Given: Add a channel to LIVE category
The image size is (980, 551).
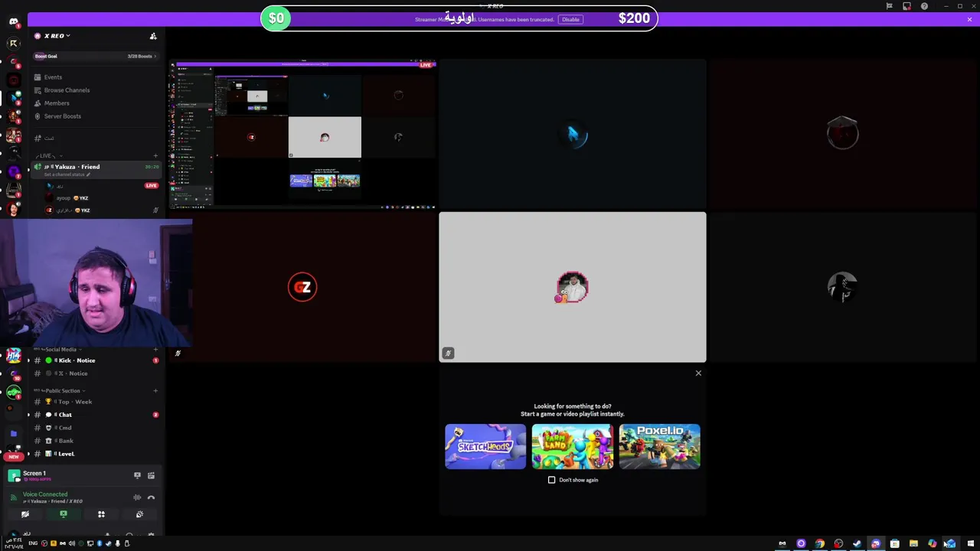Looking at the screenshot, I should [x=155, y=156].
